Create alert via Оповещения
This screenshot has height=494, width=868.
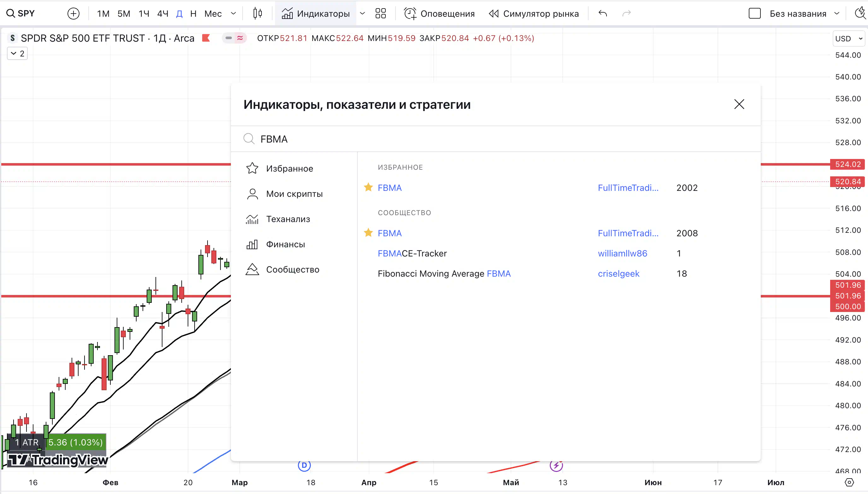[x=439, y=14]
